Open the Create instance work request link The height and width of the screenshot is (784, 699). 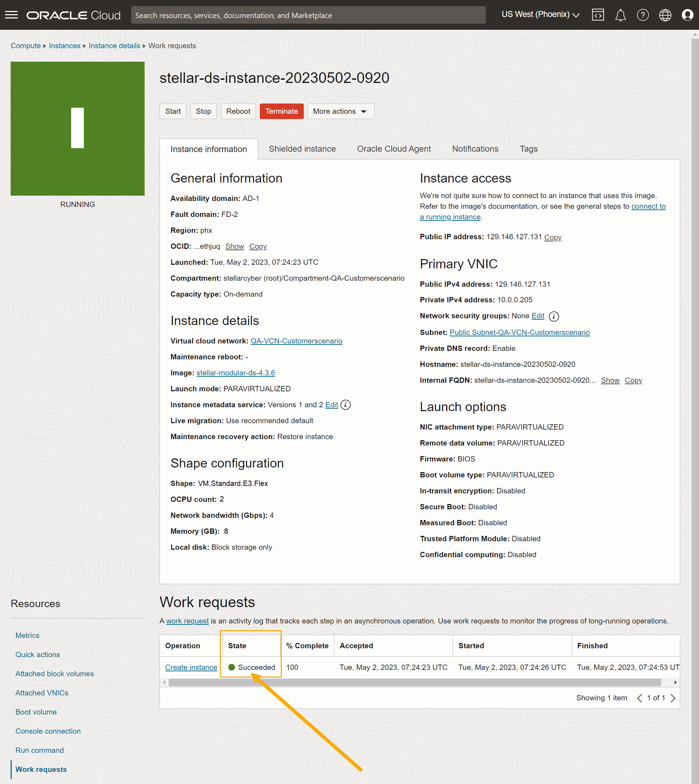point(191,667)
